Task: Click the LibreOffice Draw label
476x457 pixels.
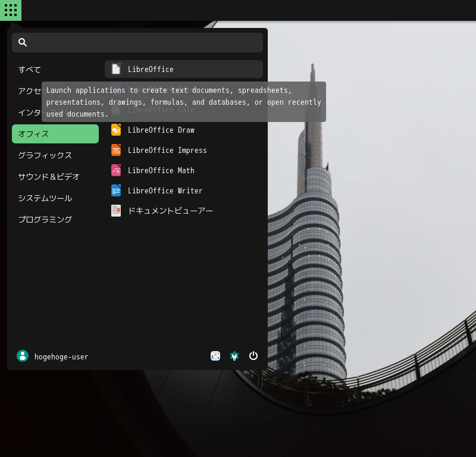Action: [161, 130]
